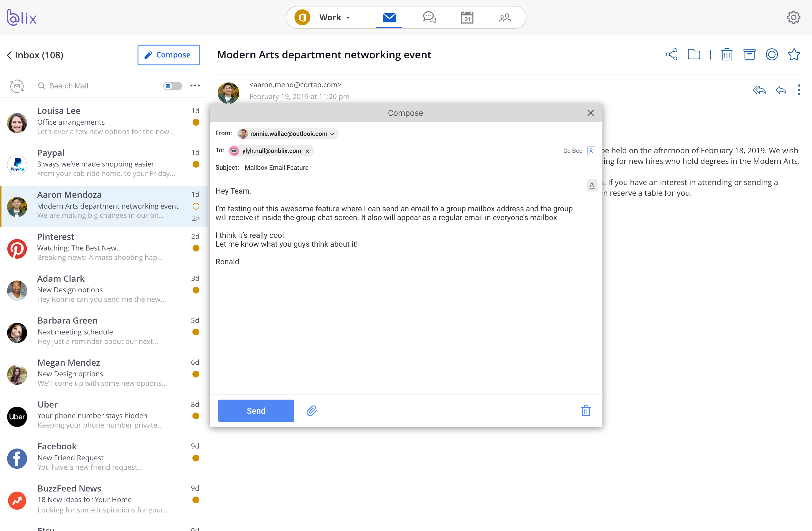The image size is (812, 531).
Task: Click the Compose button in sidebar
Action: click(x=169, y=55)
